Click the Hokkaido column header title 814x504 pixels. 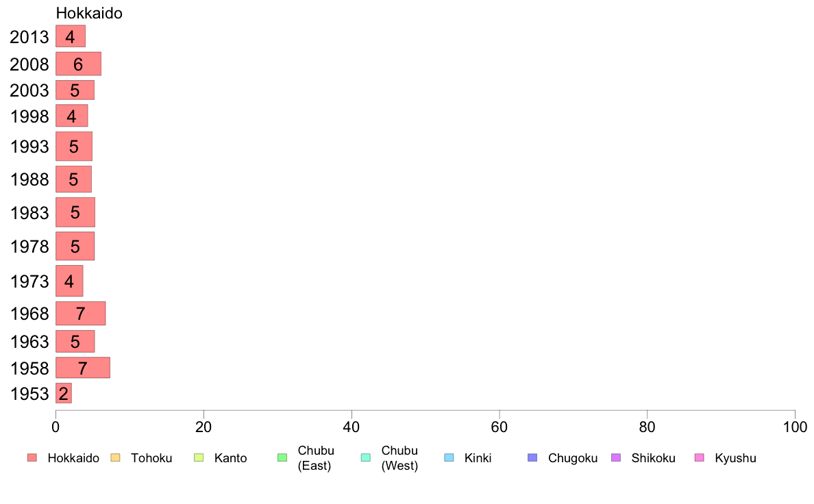pos(89,13)
